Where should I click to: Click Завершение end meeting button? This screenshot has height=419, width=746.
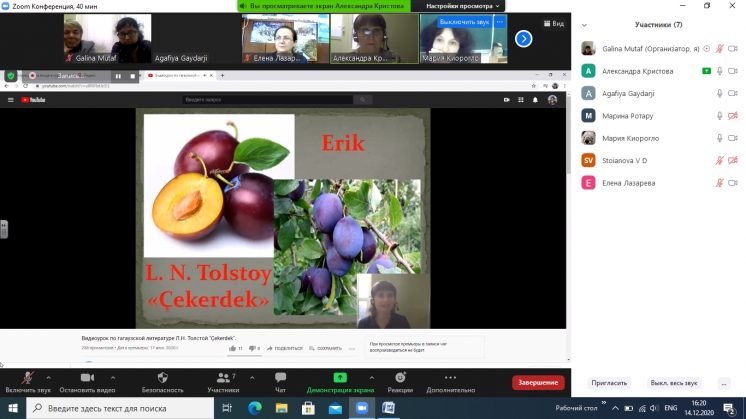coord(538,382)
